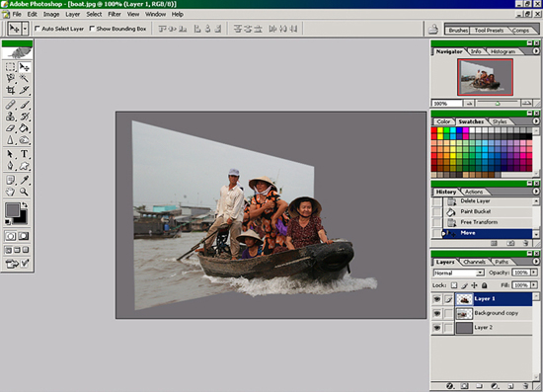Hide the Background copy layer
Screen dimensions: 543x392
click(437, 313)
